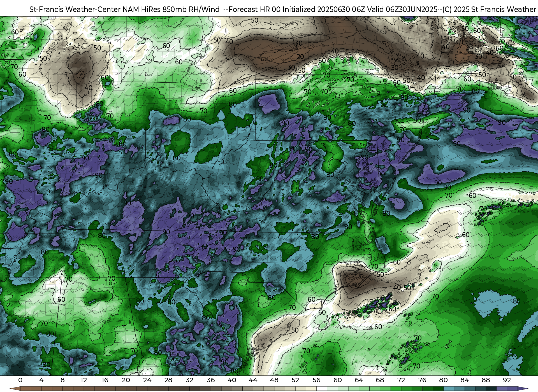Click the colorbar tick label '92'
This screenshot has width=538, height=392.
[x=507, y=380]
